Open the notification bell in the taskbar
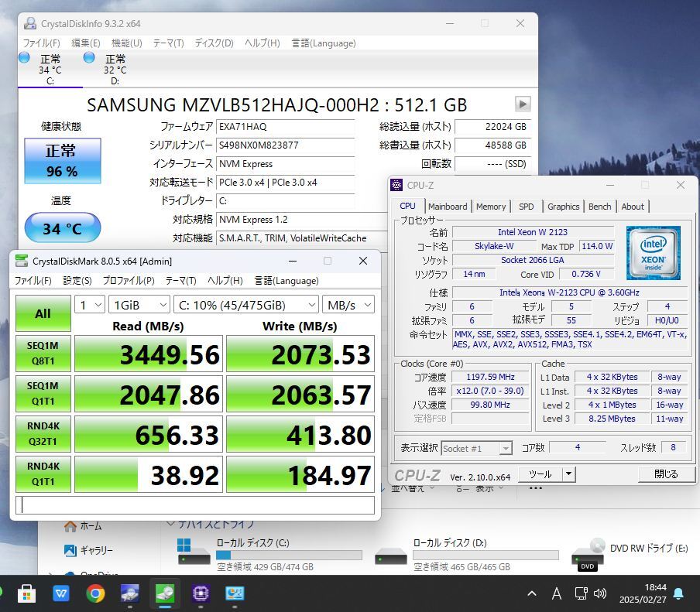Image resolution: width=700 pixels, height=612 pixels. (x=678, y=593)
